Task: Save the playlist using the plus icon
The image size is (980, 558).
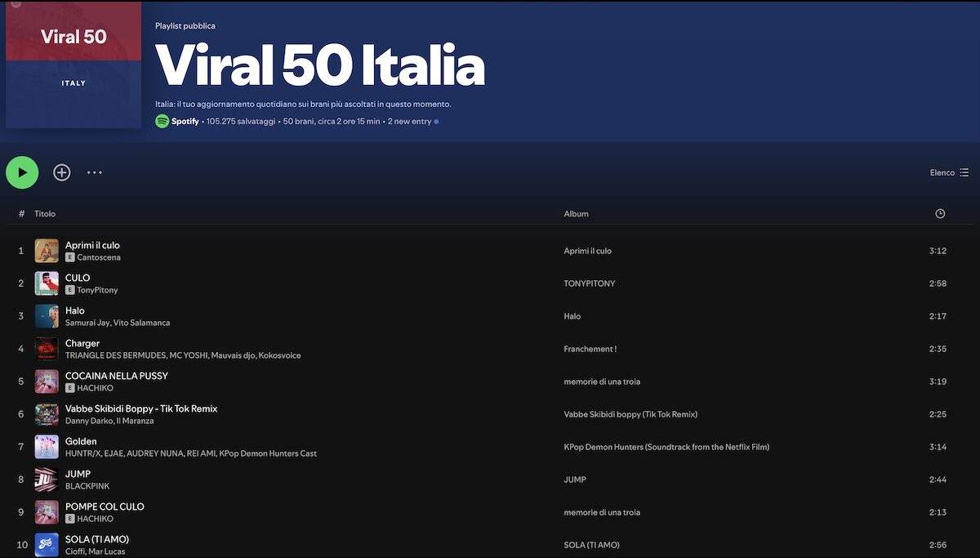Action: 61,172
